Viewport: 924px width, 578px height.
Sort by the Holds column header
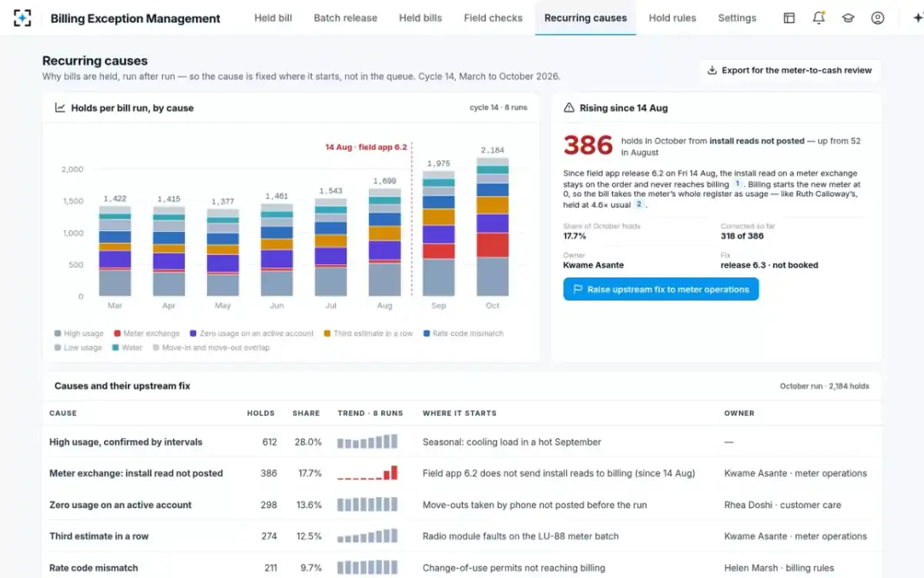click(261, 413)
